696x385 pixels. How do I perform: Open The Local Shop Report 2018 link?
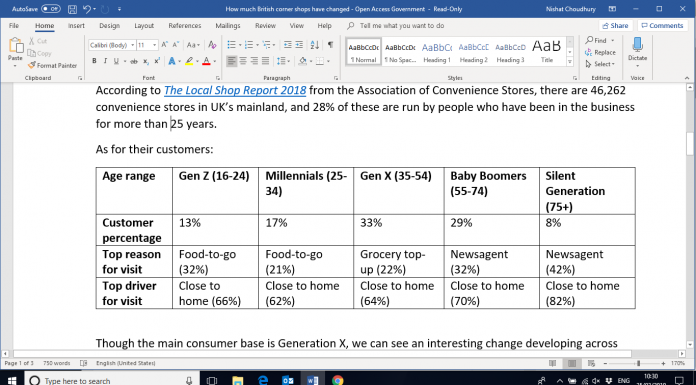click(x=235, y=91)
